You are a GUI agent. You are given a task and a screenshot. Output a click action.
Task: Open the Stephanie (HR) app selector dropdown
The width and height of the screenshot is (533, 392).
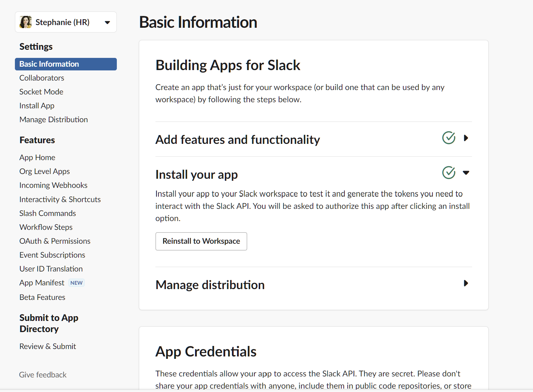click(x=66, y=22)
